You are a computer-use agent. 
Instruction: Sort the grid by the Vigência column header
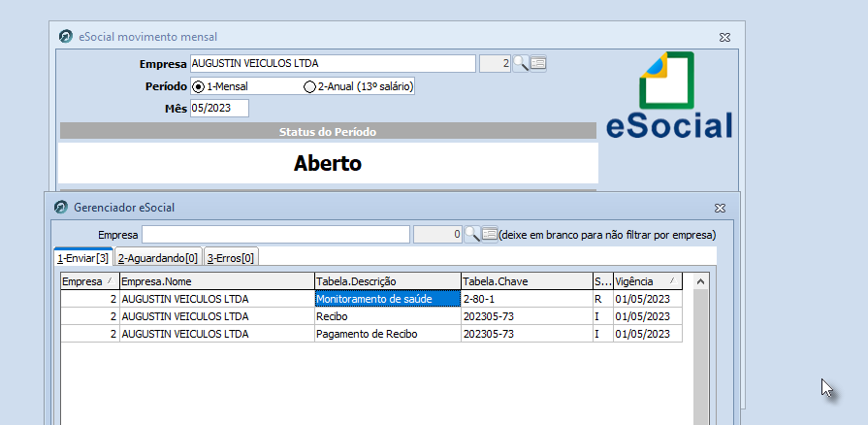(647, 281)
